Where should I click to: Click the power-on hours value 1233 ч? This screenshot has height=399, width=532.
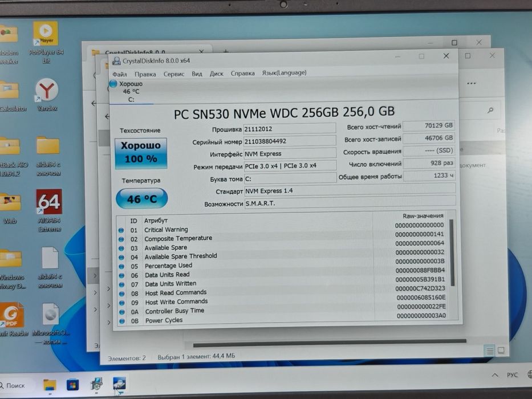coord(429,176)
